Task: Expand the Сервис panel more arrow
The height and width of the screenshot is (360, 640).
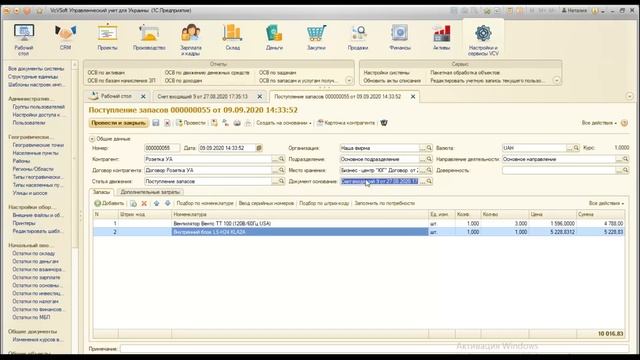Action: pos(557,80)
